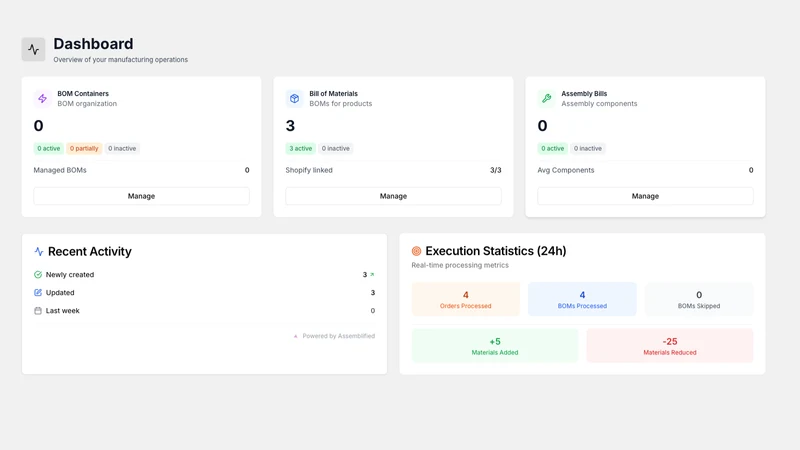Click the Execution Statistics target icon
The image size is (800, 450).
click(x=416, y=251)
